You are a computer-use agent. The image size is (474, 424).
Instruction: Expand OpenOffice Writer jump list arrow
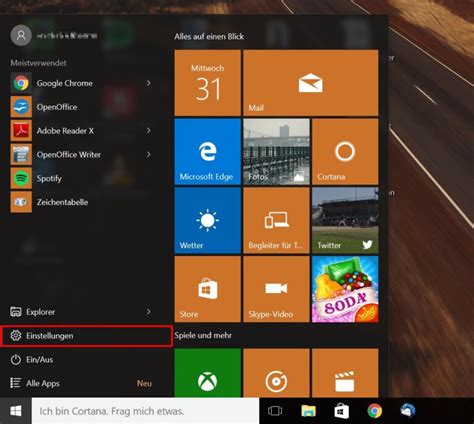point(149,154)
